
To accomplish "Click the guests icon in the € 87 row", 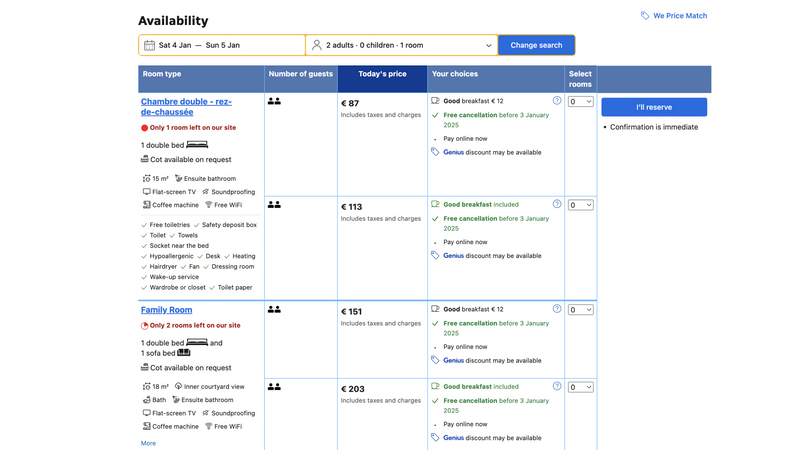I will [x=274, y=101].
